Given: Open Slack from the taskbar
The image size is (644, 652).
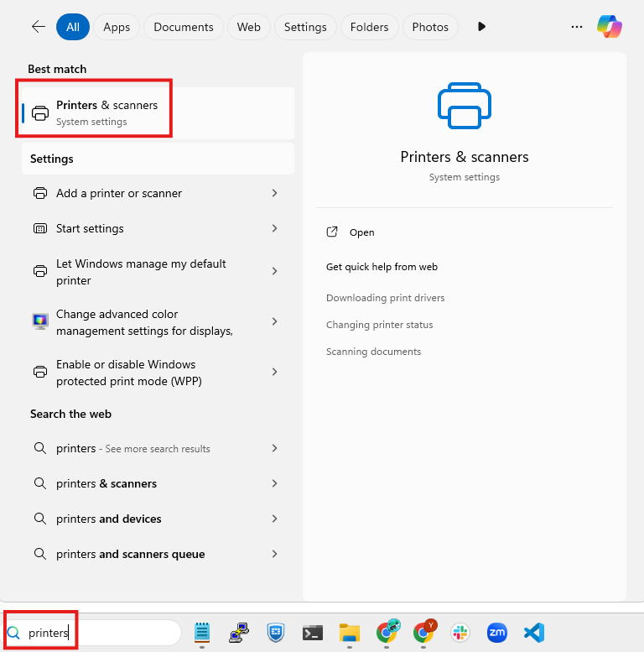Looking at the screenshot, I should [x=460, y=632].
